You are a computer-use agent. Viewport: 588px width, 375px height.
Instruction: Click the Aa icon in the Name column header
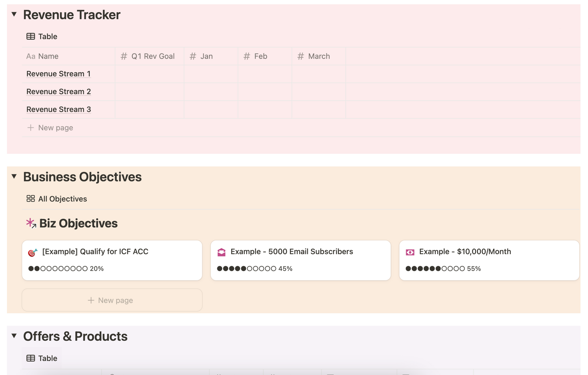31,56
